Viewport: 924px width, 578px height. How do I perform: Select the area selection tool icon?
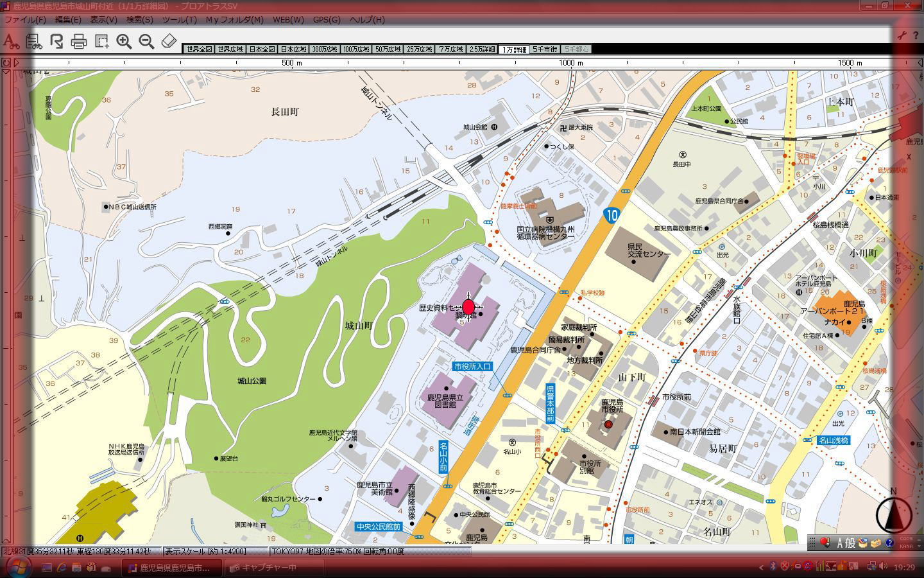click(x=101, y=42)
